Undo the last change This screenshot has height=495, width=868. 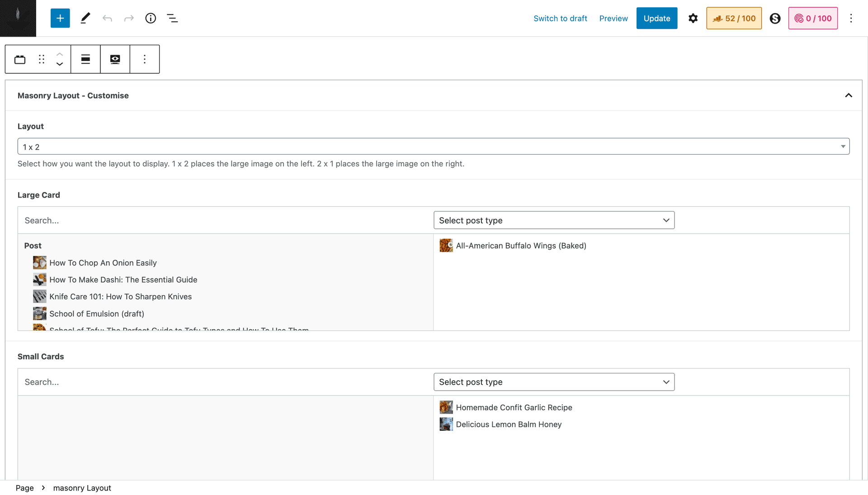107,18
